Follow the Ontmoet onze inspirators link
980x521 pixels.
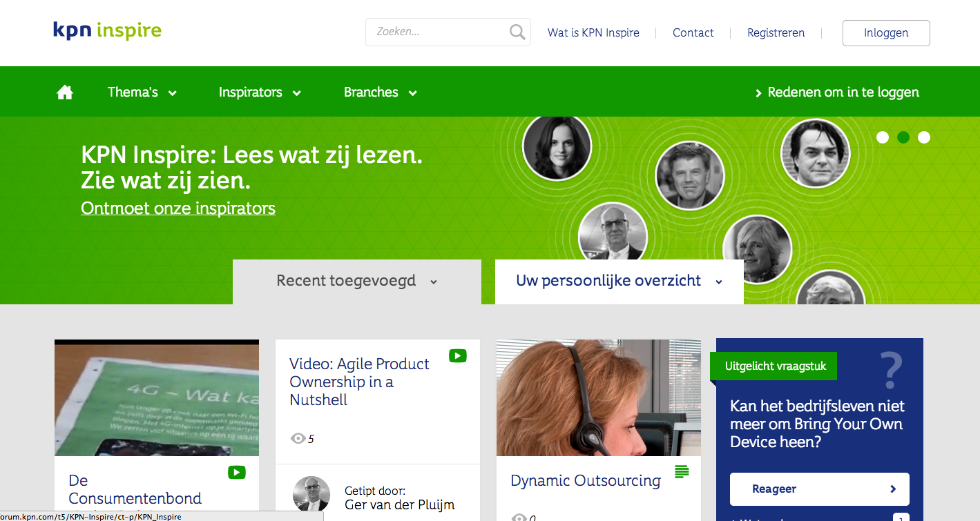[x=177, y=208]
